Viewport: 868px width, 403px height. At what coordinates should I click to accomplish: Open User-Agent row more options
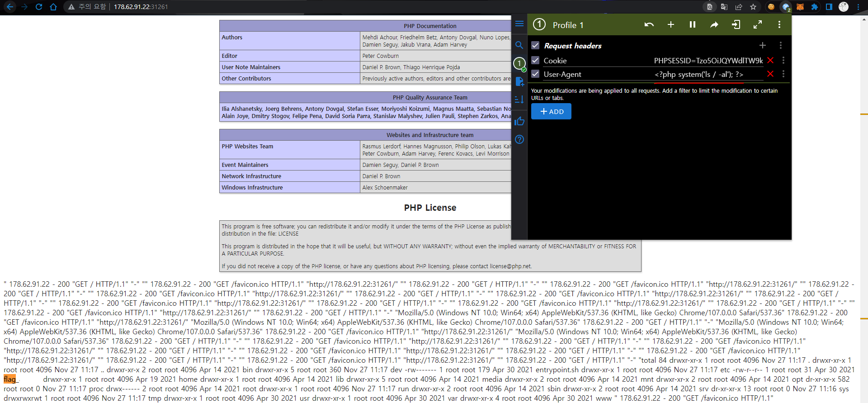tap(783, 74)
